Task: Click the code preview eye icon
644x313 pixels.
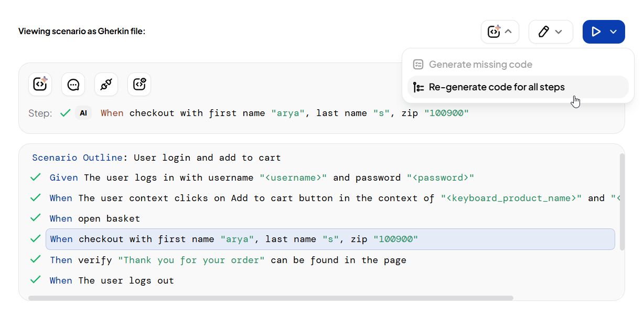Action: [139, 84]
